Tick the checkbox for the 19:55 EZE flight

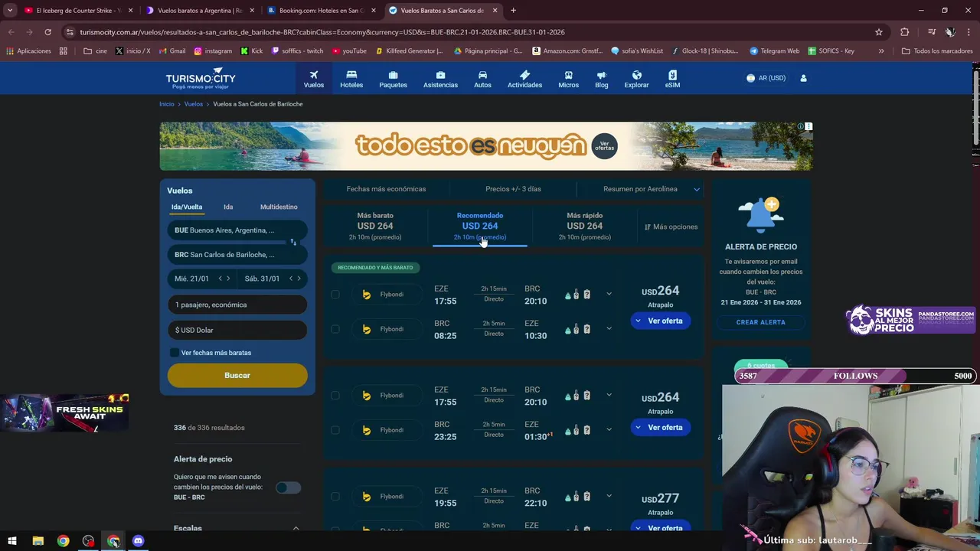coord(335,497)
